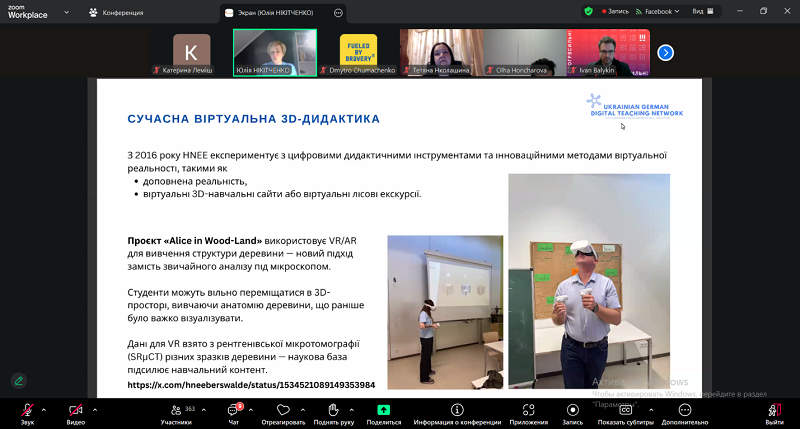Open Информация о конференции info
Screen dimensions: 800x429
455,412
